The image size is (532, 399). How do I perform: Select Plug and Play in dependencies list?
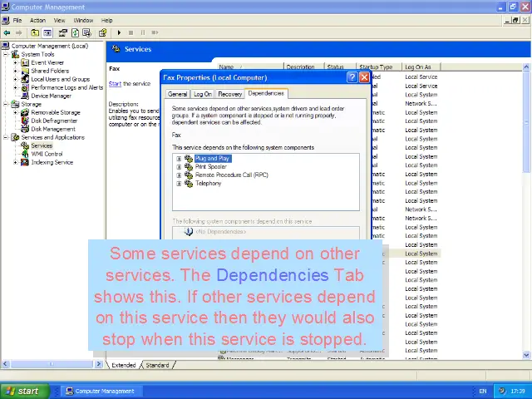pyautogui.click(x=213, y=159)
